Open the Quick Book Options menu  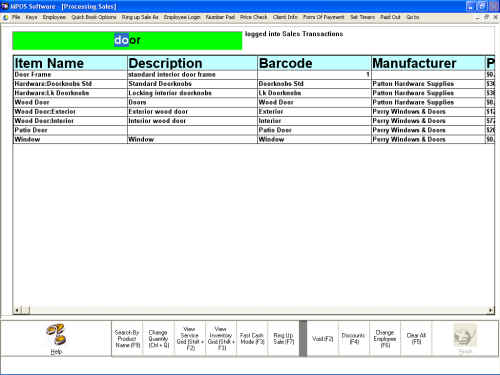click(x=94, y=17)
